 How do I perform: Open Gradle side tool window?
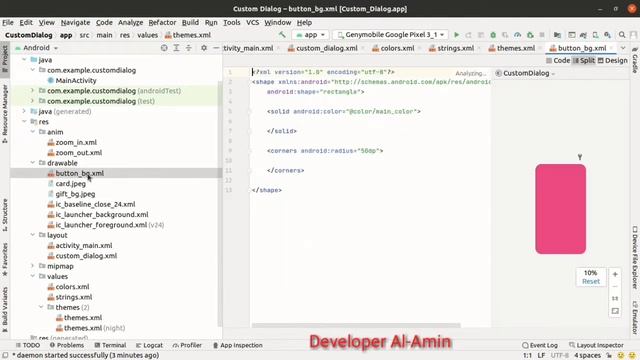(635, 60)
